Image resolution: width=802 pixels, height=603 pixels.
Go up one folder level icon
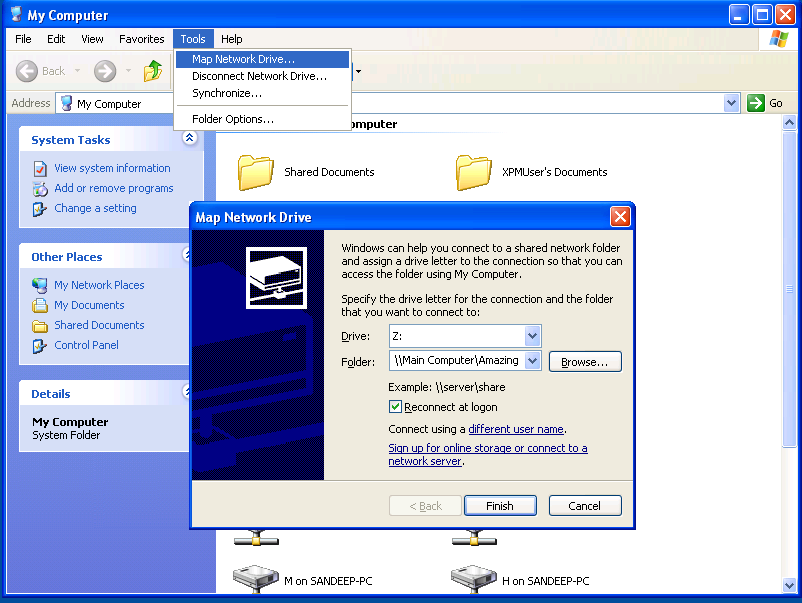pos(152,71)
